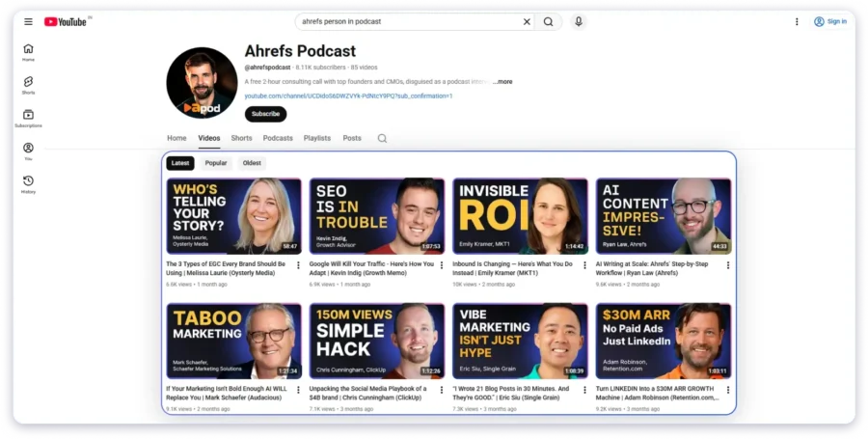
Task: Select the Latest sort chip
Action: [180, 163]
